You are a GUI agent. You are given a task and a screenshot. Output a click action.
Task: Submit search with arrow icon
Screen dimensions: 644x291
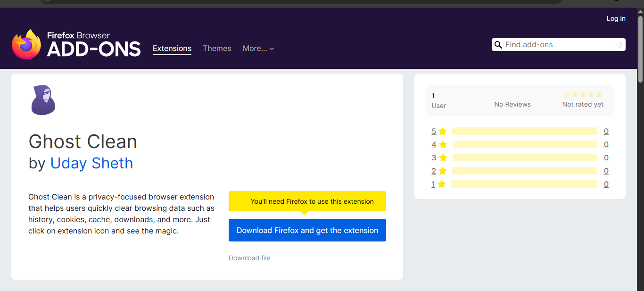coord(619,45)
